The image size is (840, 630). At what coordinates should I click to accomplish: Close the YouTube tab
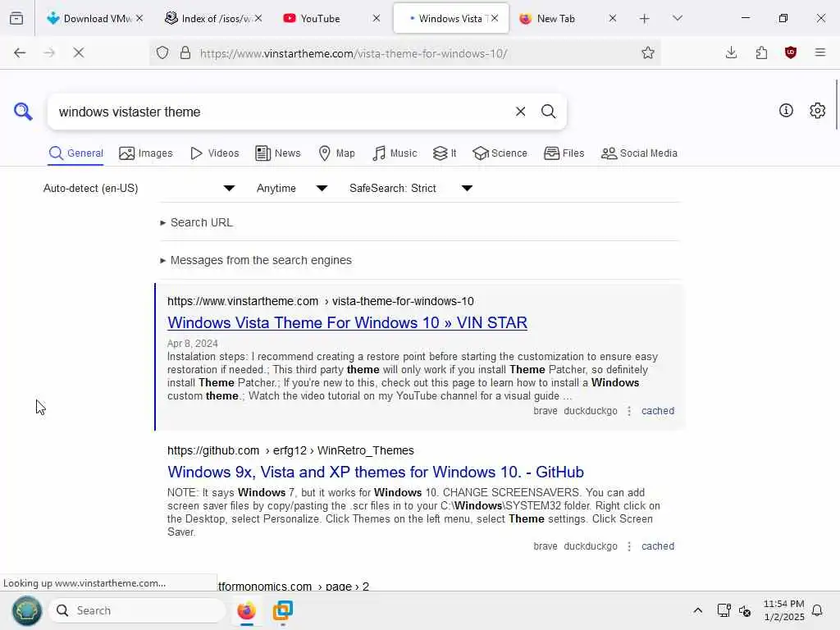point(377,18)
